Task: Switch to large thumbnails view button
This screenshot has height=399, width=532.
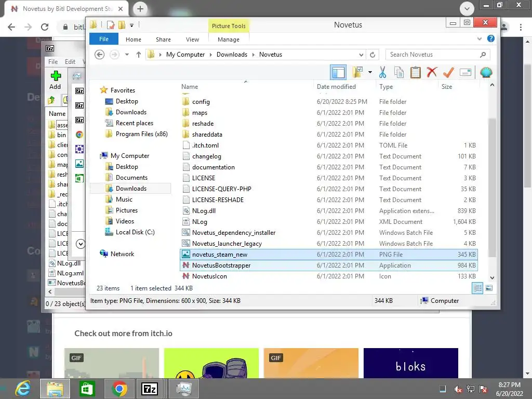Action: (489, 288)
